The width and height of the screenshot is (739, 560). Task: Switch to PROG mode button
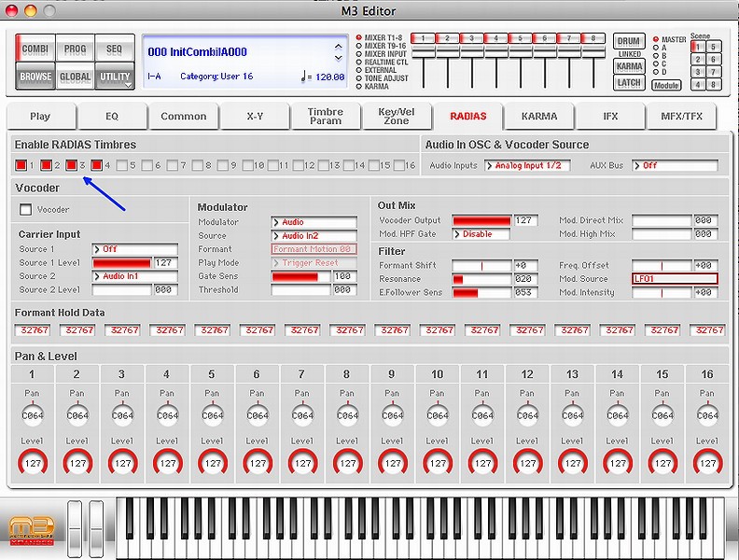tap(75, 48)
